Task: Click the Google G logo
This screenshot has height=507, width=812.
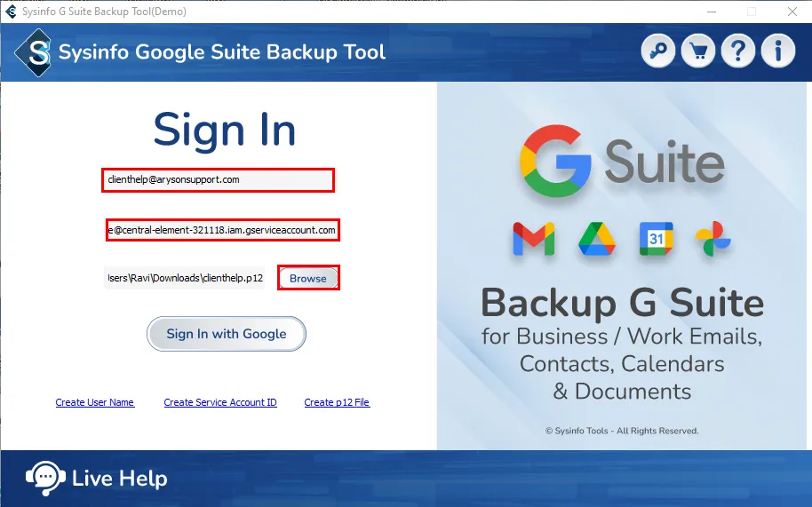Action: (x=555, y=161)
